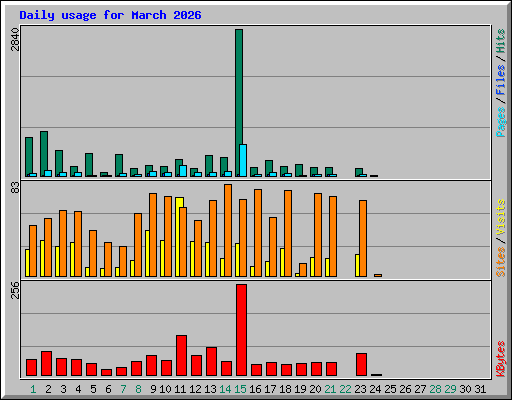
Task: Click day label '31' on x-axis
Action: tap(480, 389)
